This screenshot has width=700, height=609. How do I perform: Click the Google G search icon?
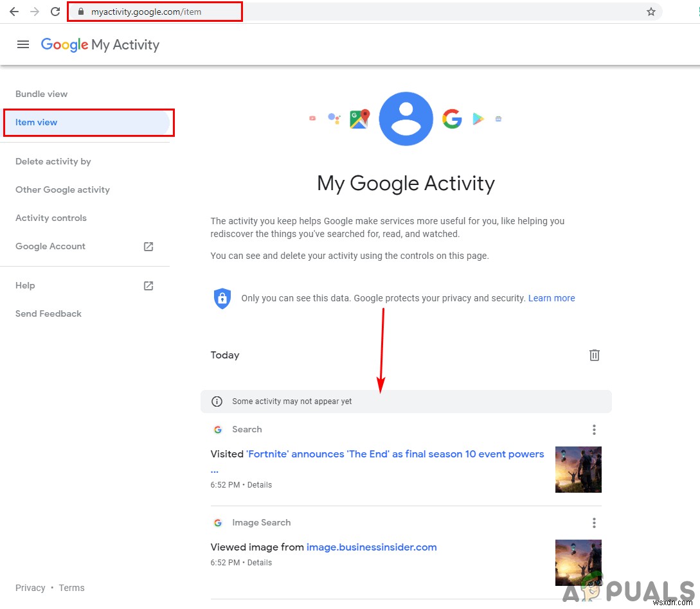pos(453,118)
